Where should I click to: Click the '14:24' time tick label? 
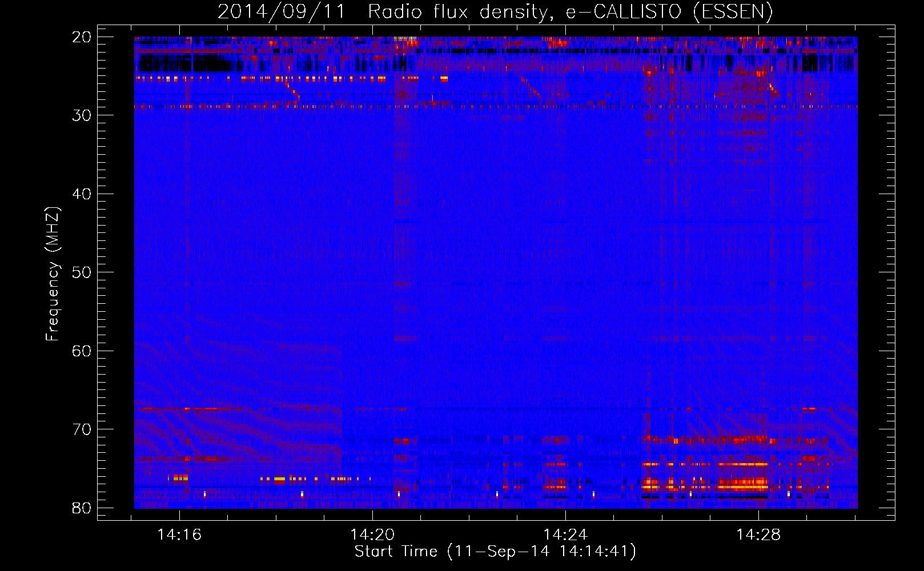click(565, 535)
